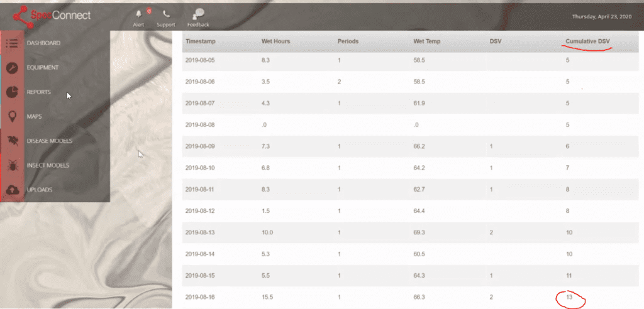Open the EQUIPMENT menu item
The image size is (644, 309).
[43, 68]
